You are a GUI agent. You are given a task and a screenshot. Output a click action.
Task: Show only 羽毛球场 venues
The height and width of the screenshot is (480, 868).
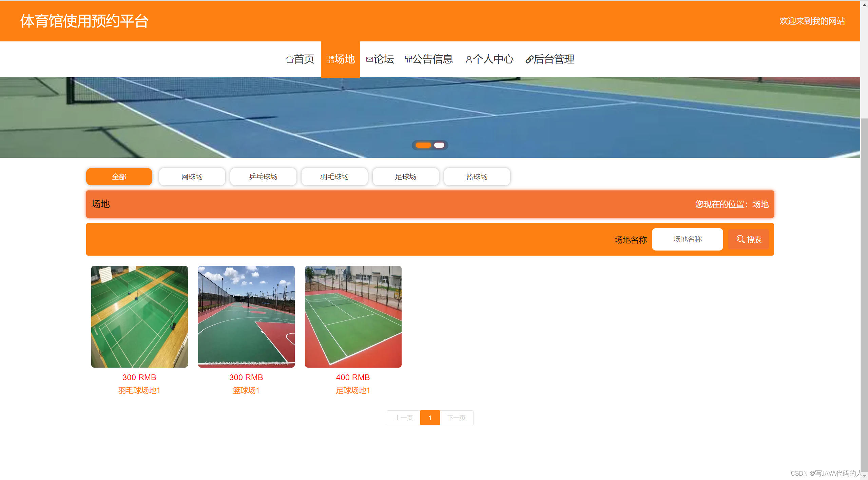coord(334,177)
